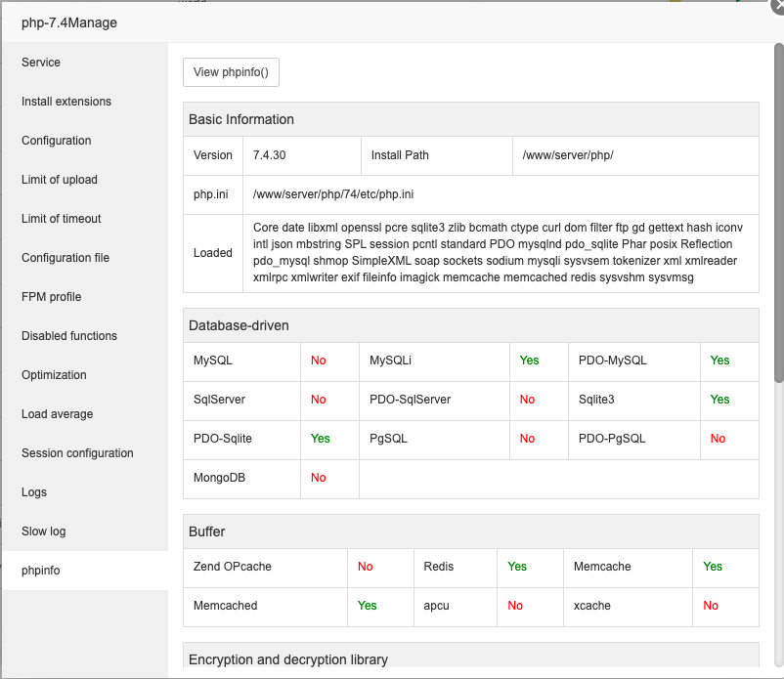Viewport: 784px width, 679px height.
Task: Click the loaded extensions list text
Action: [x=498, y=253]
